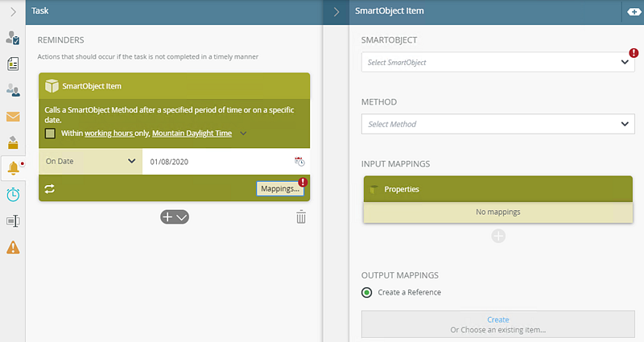644x342 pixels.
Task: Open the calendar date picker icon
Action: coord(299,162)
